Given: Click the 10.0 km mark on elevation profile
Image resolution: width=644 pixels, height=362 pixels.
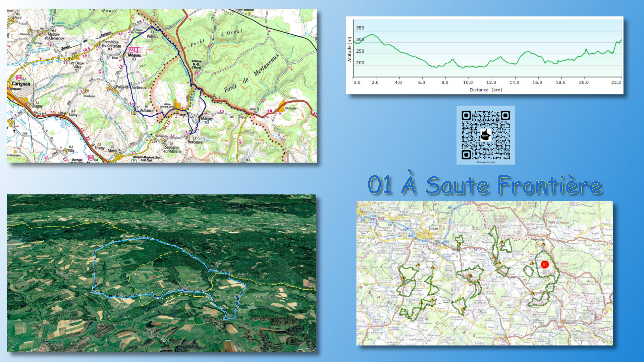Looking at the screenshot, I should point(468,82).
